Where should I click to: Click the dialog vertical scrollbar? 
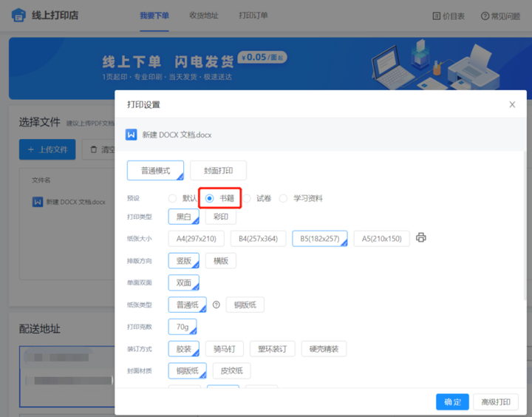pyautogui.click(x=525, y=226)
